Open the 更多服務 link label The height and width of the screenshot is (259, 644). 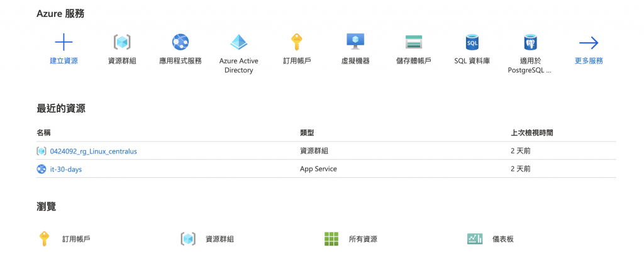click(589, 61)
